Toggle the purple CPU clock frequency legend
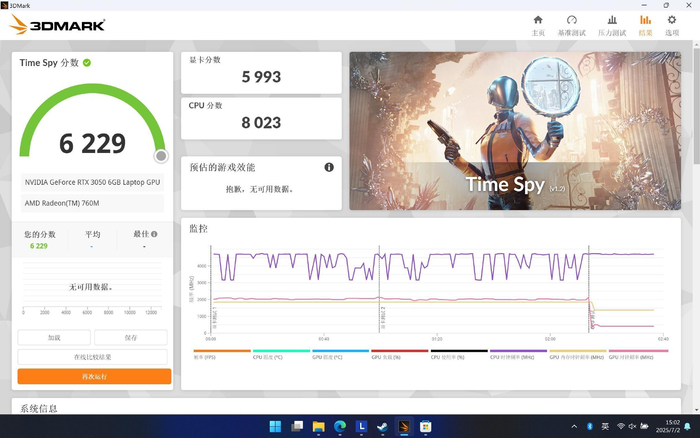 [x=518, y=355]
